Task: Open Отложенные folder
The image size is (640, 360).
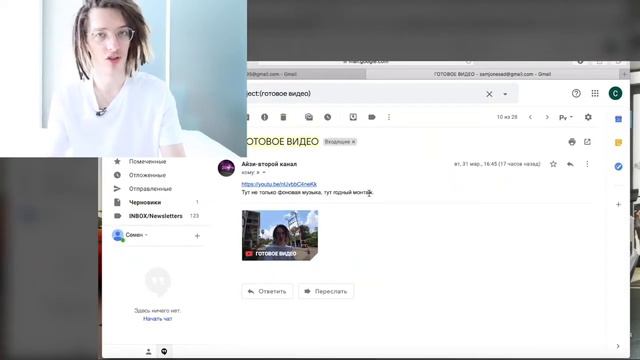Action: tap(147, 175)
